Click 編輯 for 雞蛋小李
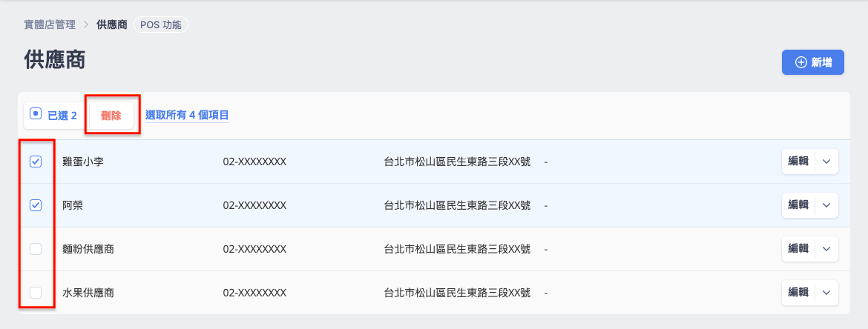Screen dimensions: 868x329 (x=798, y=162)
